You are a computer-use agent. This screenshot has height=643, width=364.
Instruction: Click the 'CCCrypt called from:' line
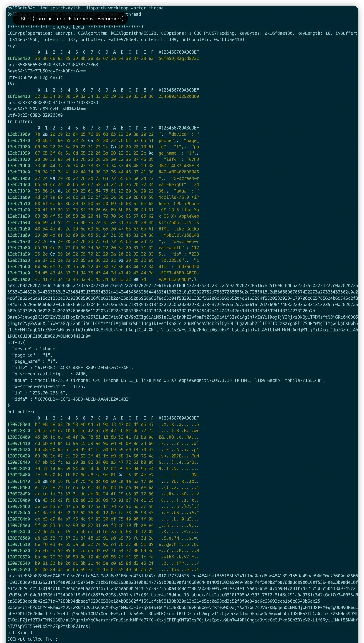tap(32, 639)
